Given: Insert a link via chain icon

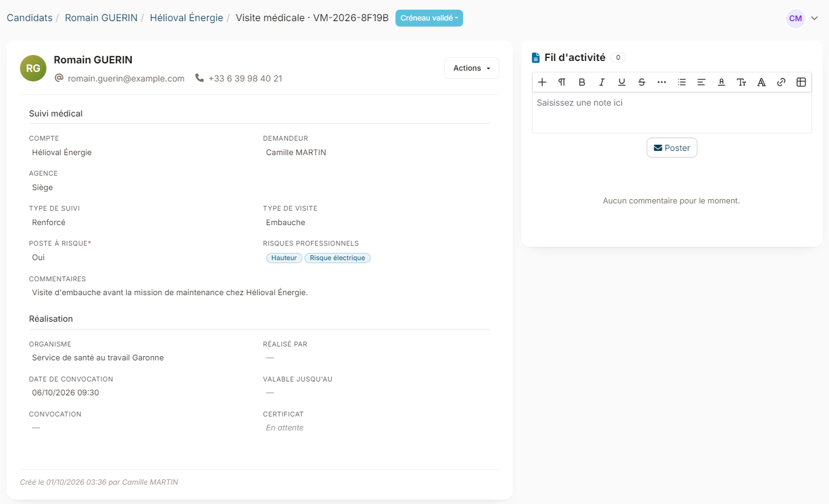Looking at the screenshot, I should click(781, 82).
